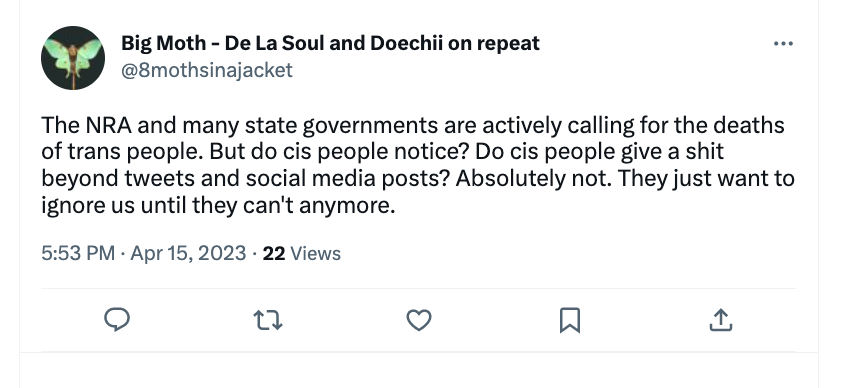
Task: Click the bold number 22 in views
Action: pos(274,253)
